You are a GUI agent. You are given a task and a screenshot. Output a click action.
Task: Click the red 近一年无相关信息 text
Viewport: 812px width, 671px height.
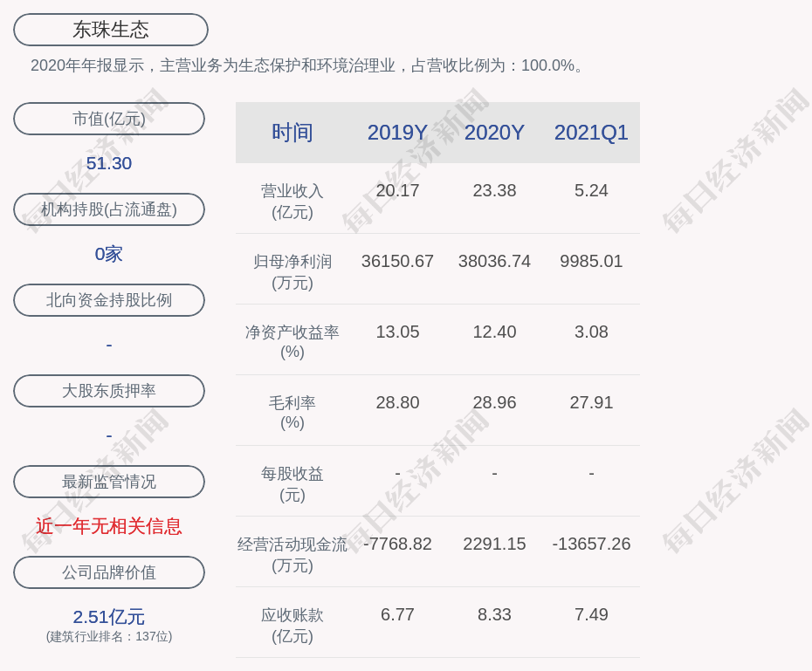coord(109,526)
